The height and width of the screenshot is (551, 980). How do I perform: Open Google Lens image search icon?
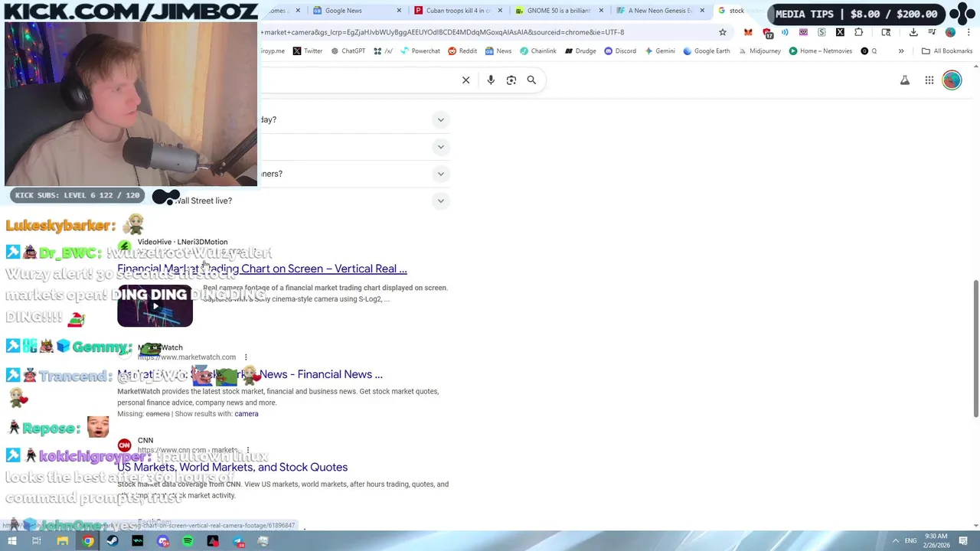(511, 80)
